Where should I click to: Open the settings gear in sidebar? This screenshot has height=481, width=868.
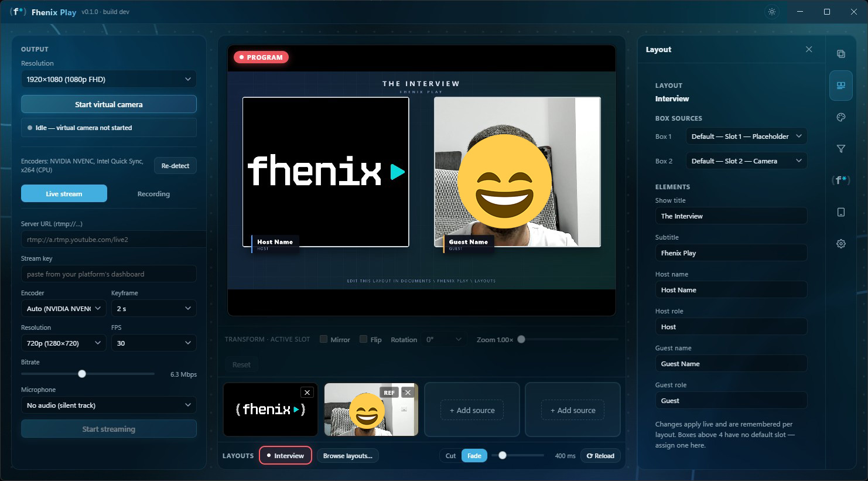pyautogui.click(x=841, y=244)
